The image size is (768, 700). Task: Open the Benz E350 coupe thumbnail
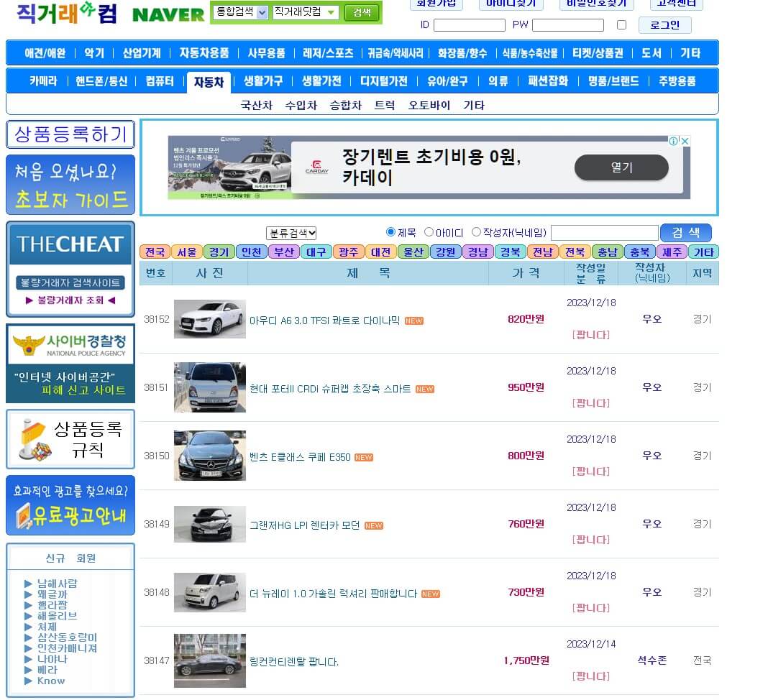(x=210, y=455)
